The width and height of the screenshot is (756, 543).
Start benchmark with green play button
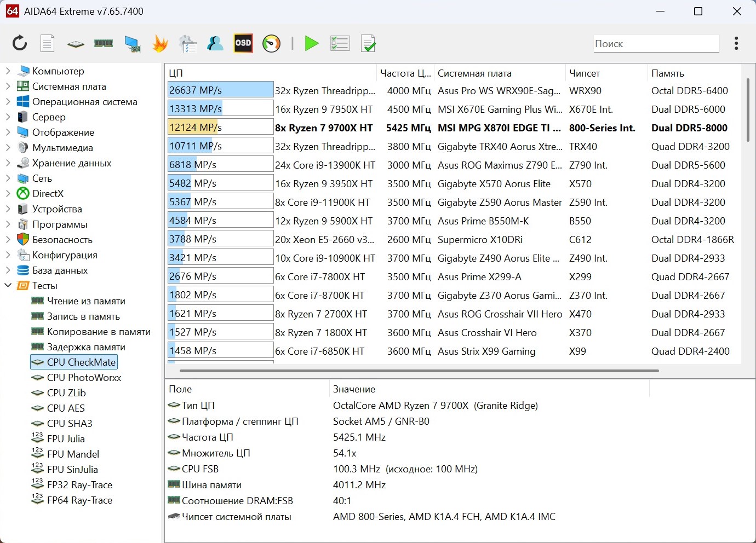[312, 43]
